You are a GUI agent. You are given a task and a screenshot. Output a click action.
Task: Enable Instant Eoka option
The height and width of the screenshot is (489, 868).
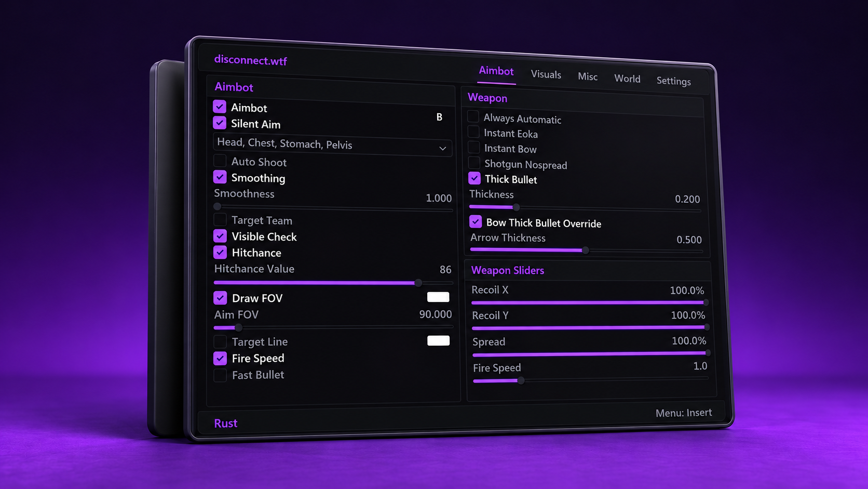(473, 132)
